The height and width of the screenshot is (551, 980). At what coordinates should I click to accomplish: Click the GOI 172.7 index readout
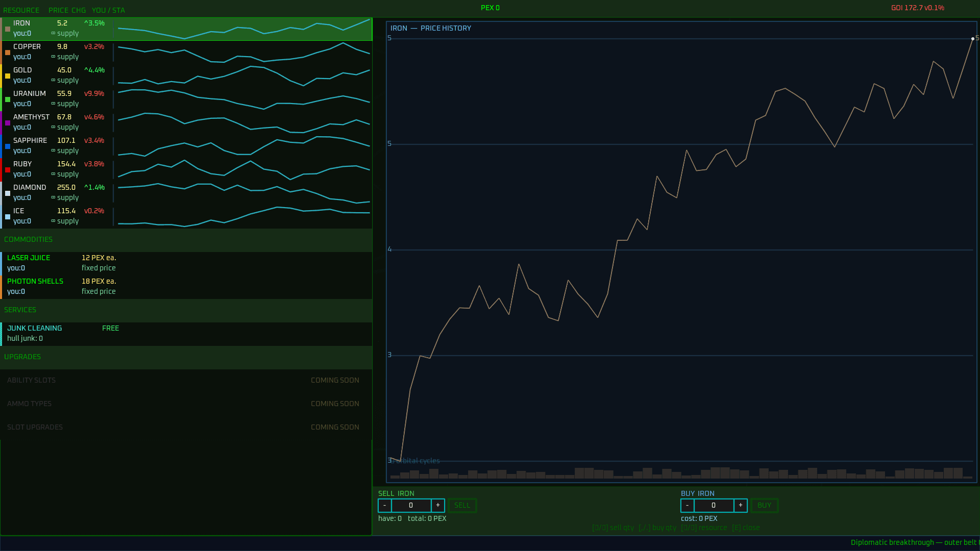918,8
